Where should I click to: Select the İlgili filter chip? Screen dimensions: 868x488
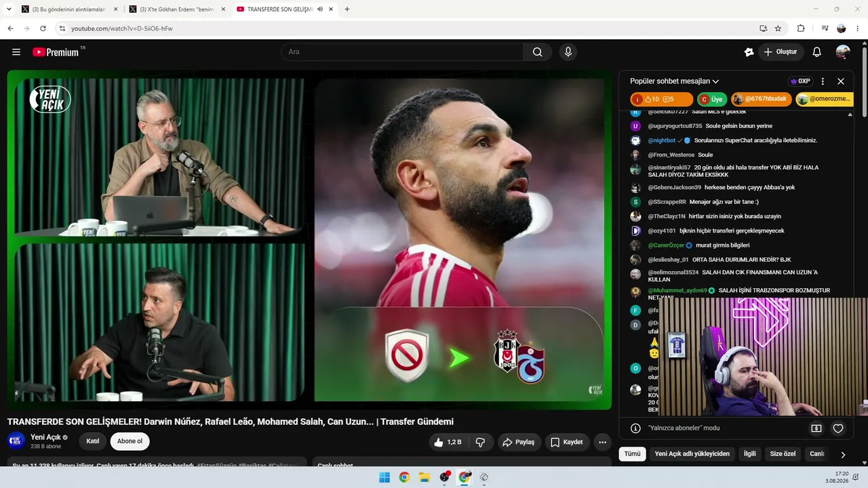pos(749,454)
